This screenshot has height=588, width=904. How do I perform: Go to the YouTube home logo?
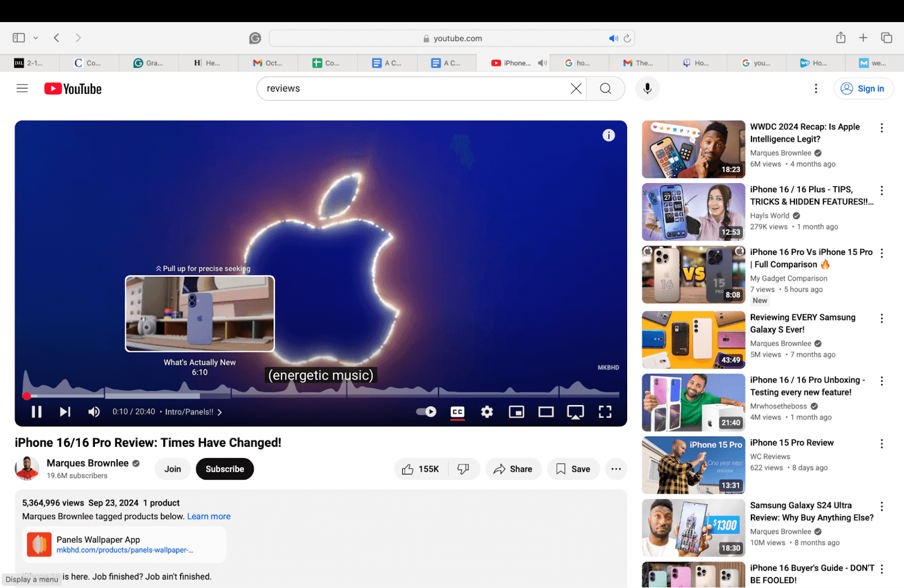coord(73,89)
